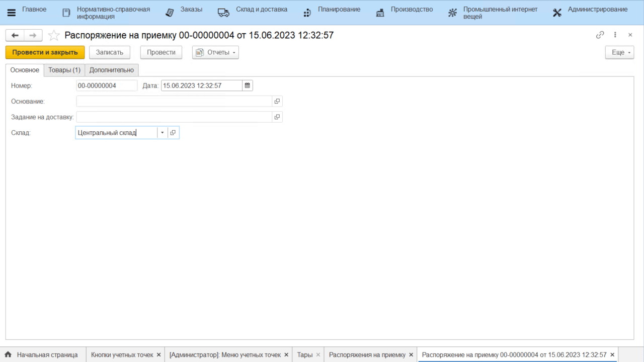Copy link to document via chain icon
This screenshot has height=362, width=644.
point(600,35)
